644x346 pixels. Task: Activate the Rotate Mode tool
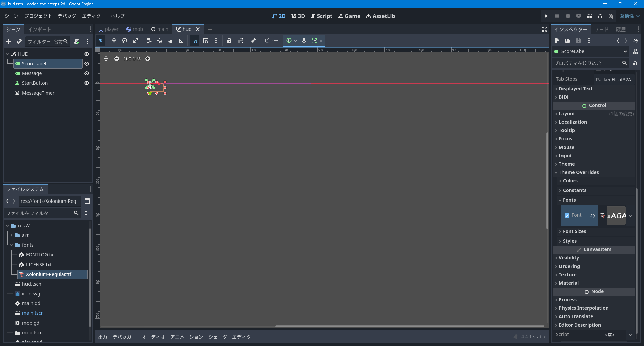[125, 41]
